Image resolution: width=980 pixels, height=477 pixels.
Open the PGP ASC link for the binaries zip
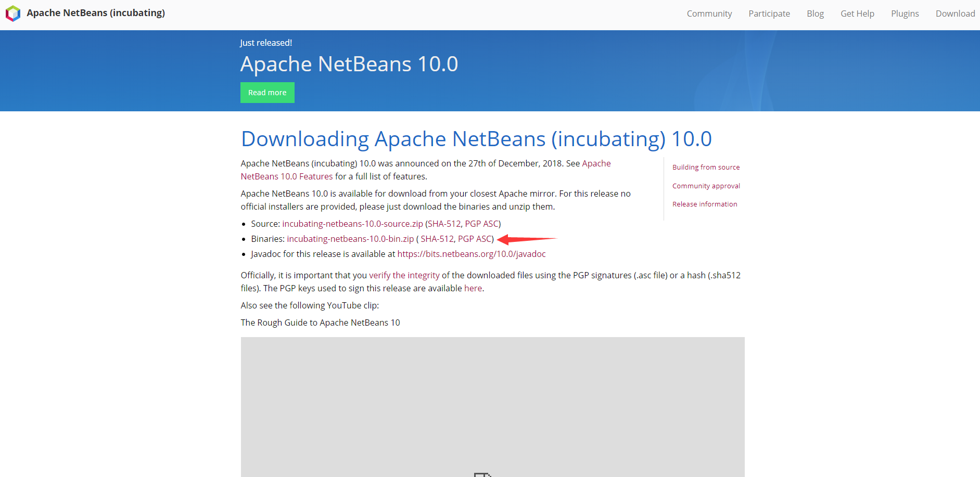(475, 239)
